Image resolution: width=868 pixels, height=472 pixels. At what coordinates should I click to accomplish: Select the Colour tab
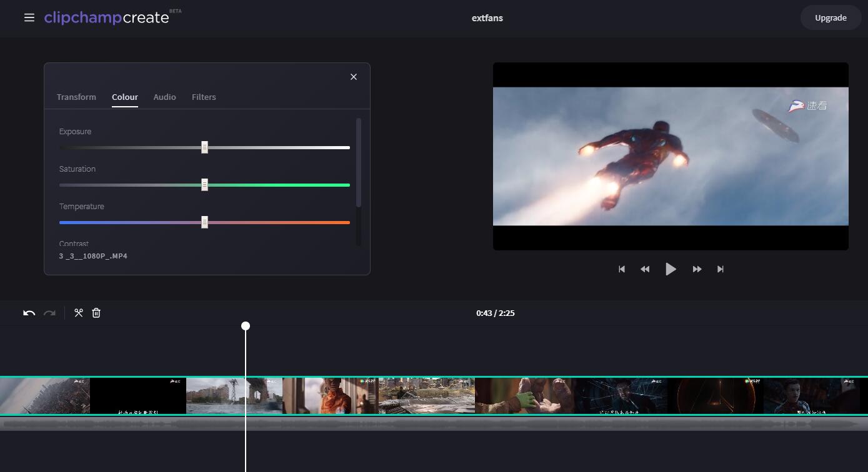125,97
